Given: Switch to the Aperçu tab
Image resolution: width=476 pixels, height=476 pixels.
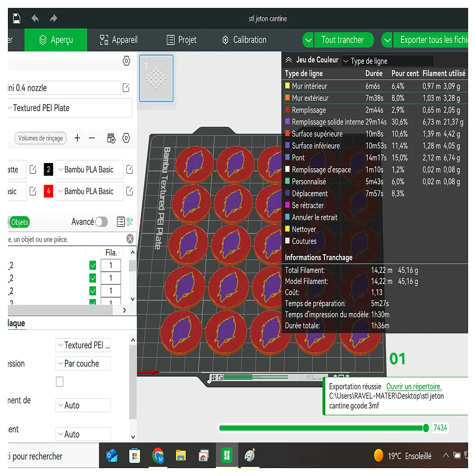Looking at the screenshot, I should (56, 40).
